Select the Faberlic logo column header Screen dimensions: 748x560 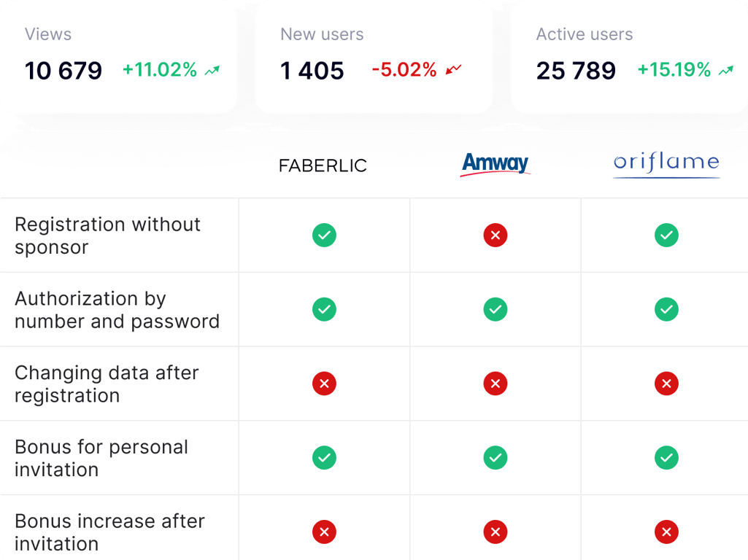coord(323,166)
